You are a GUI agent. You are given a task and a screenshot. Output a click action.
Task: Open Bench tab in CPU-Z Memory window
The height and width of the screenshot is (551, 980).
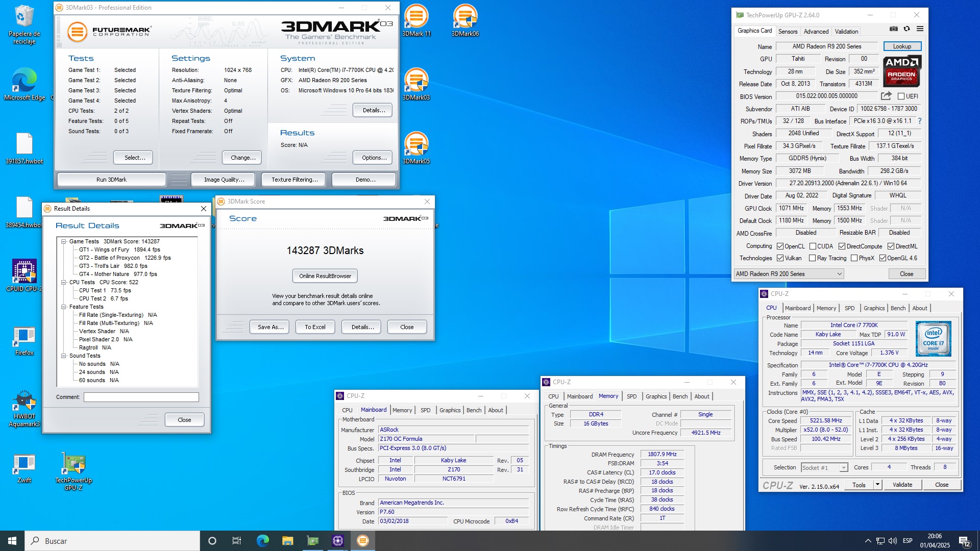(680, 396)
